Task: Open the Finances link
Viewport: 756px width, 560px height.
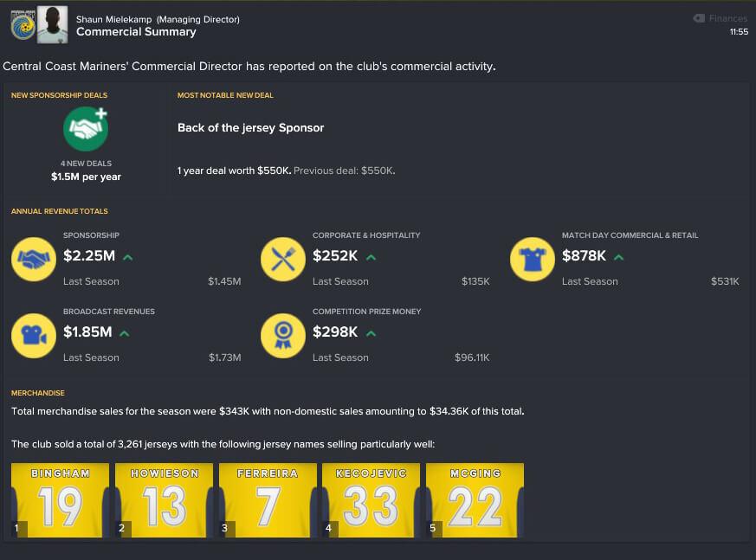Action: tap(727, 18)
